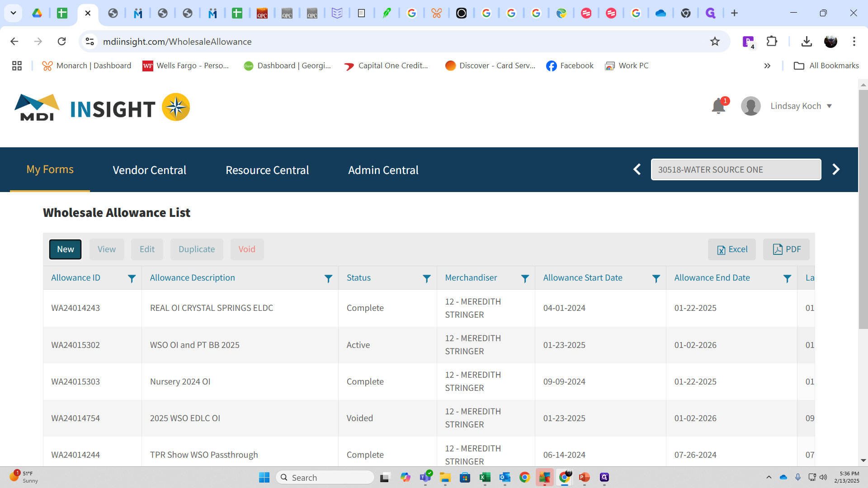Open the browser extensions puzzle icon
The width and height of the screenshot is (868, 488).
pos(772,42)
